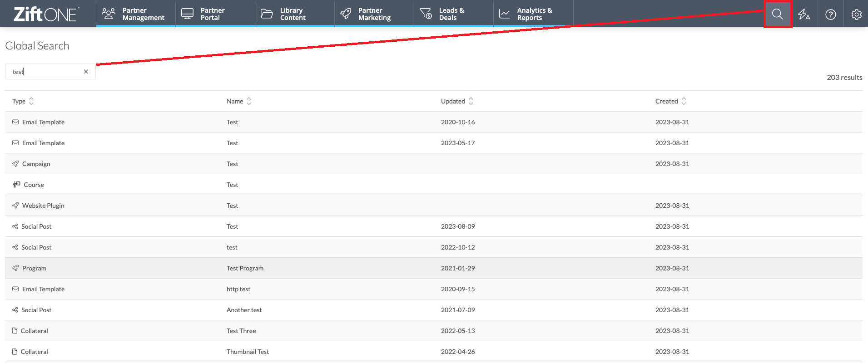Open the 'Test Three' result
This screenshot has height=363, width=868.
pyautogui.click(x=241, y=331)
